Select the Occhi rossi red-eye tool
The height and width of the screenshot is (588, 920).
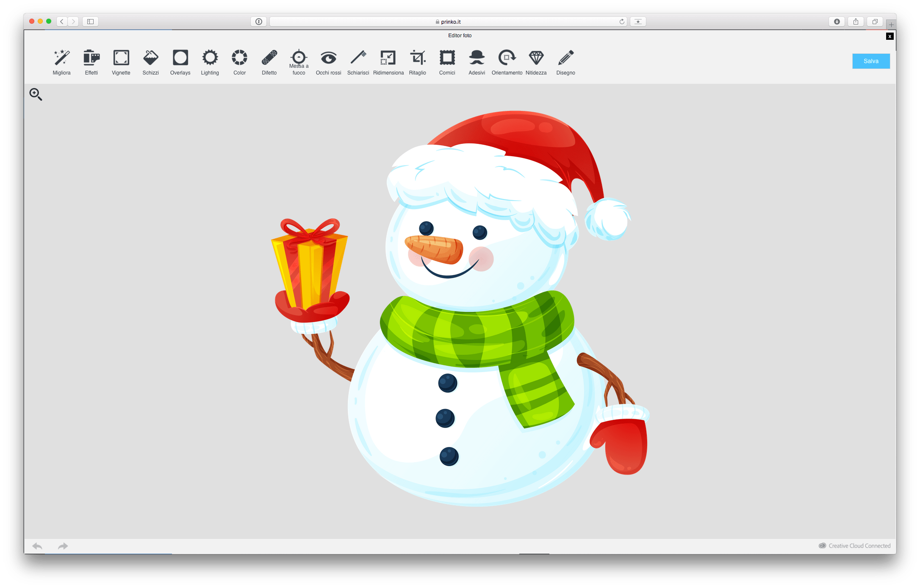click(x=328, y=62)
